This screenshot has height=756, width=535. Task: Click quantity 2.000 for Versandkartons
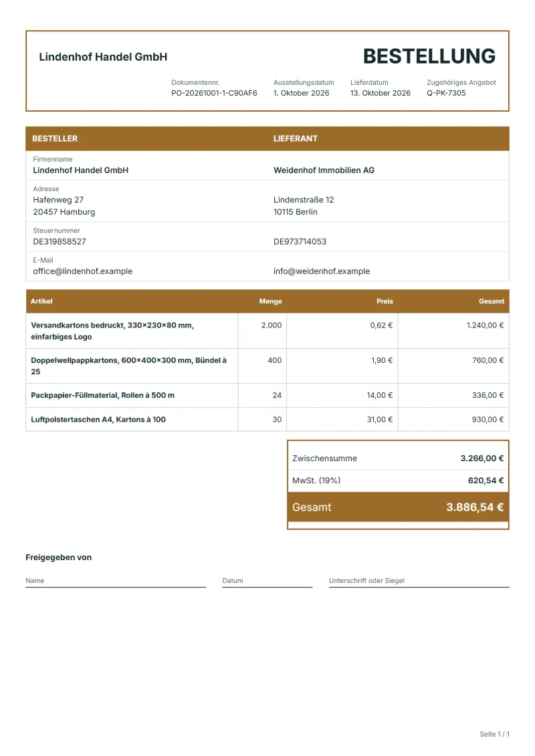click(x=272, y=325)
